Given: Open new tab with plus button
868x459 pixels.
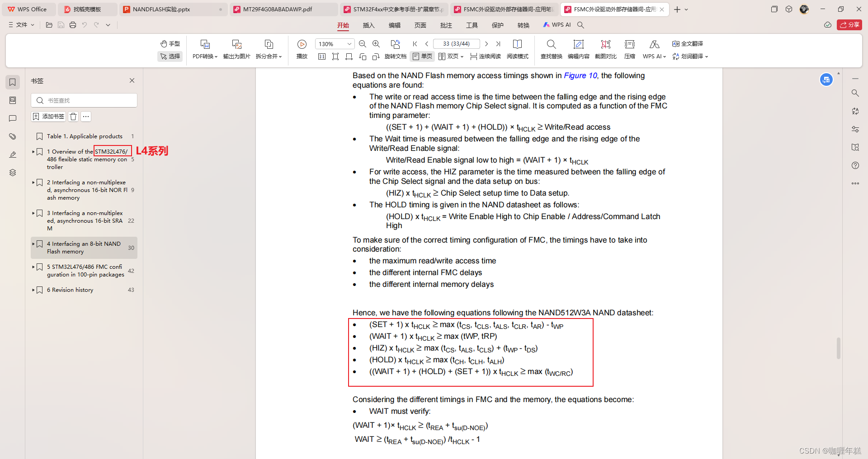Looking at the screenshot, I should (677, 9).
